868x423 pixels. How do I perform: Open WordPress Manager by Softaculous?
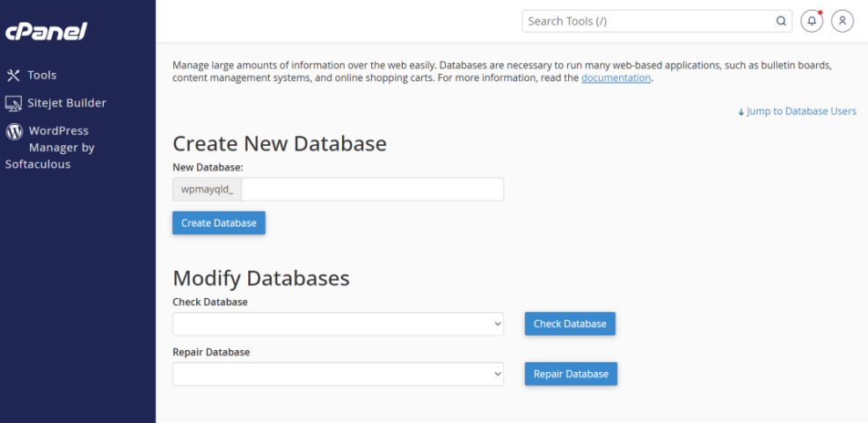pyautogui.click(x=50, y=147)
